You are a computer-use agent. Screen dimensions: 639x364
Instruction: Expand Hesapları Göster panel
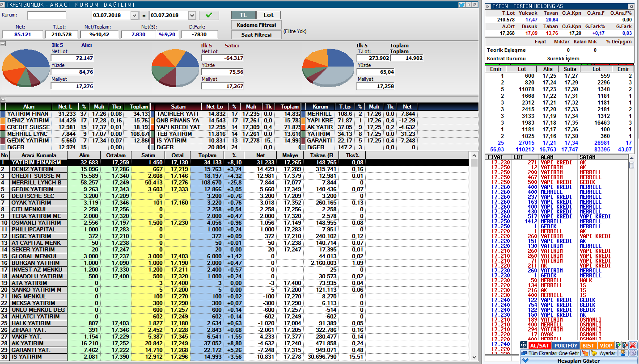(x=579, y=360)
